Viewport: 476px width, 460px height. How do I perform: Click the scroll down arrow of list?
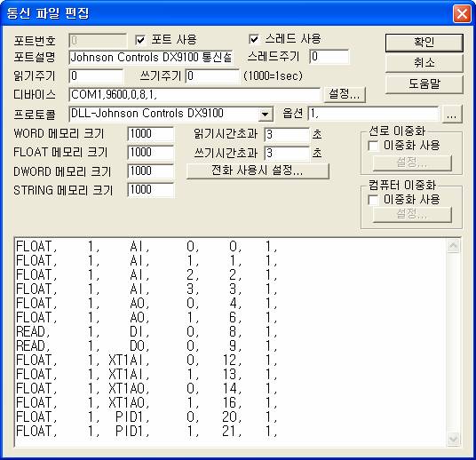(x=454, y=440)
